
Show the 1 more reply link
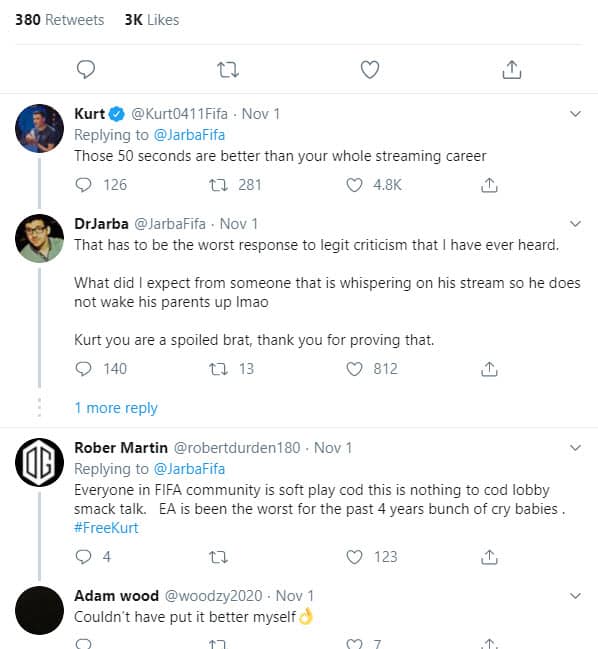click(116, 408)
